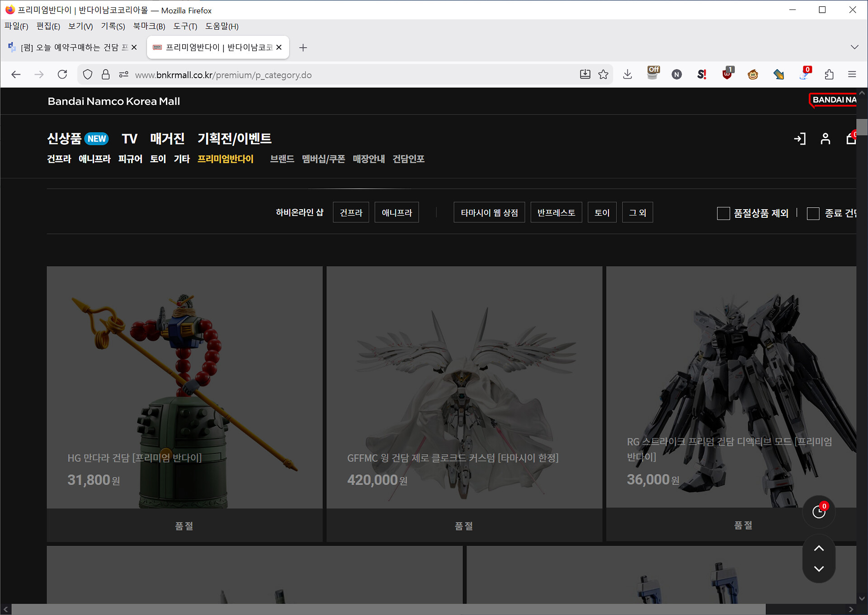
Task: Expand the list all tabs chevron
Action: pos(854,47)
